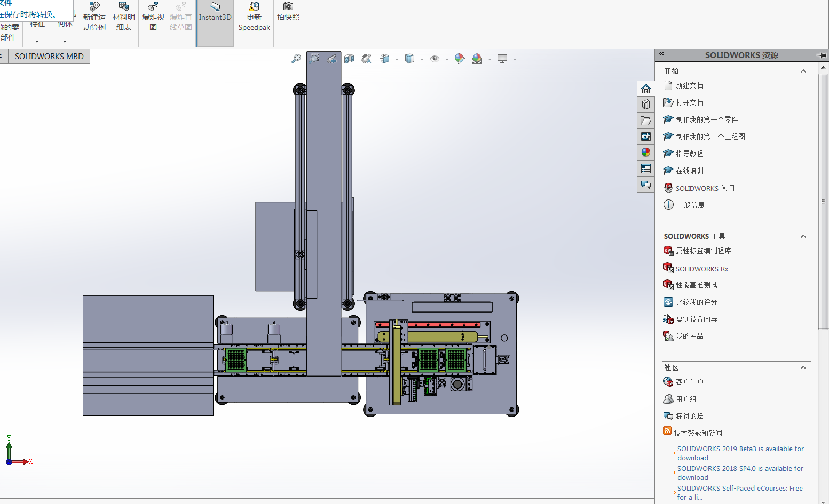Open the File Explorer folder tab icon
Image resolution: width=829 pixels, height=504 pixels.
[646, 121]
